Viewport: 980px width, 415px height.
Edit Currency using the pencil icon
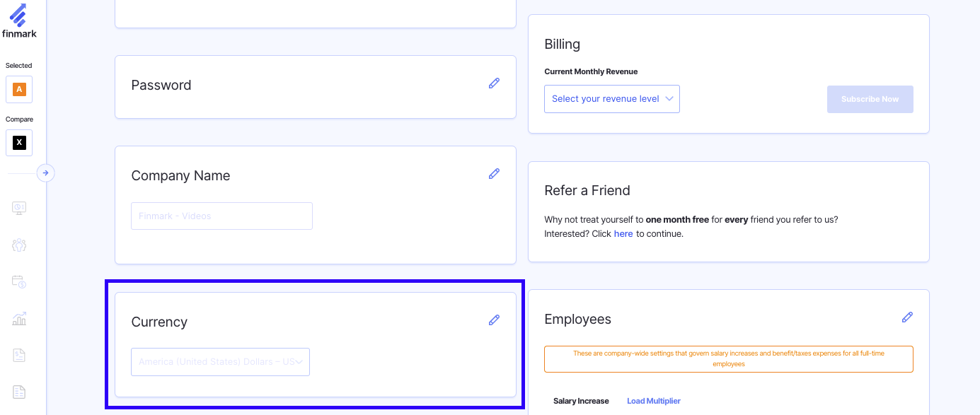coord(494,320)
